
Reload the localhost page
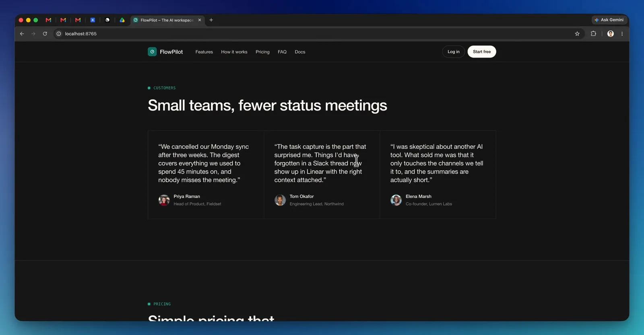45,34
